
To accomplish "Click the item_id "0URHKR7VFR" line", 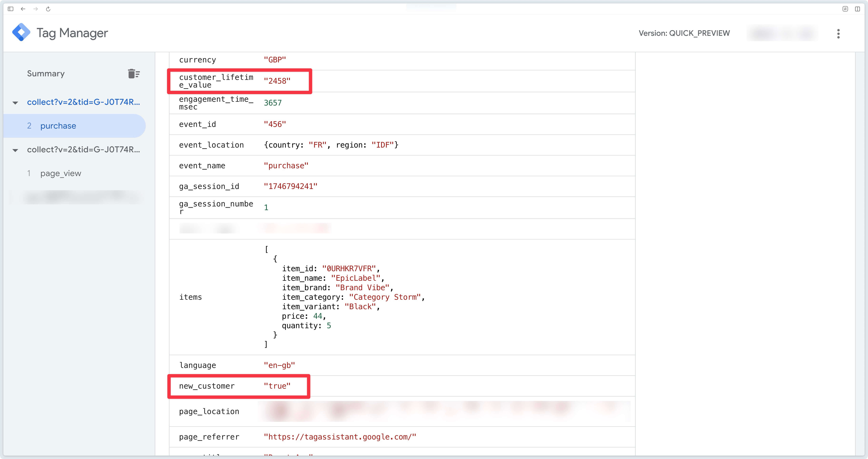I will pyautogui.click(x=331, y=269).
